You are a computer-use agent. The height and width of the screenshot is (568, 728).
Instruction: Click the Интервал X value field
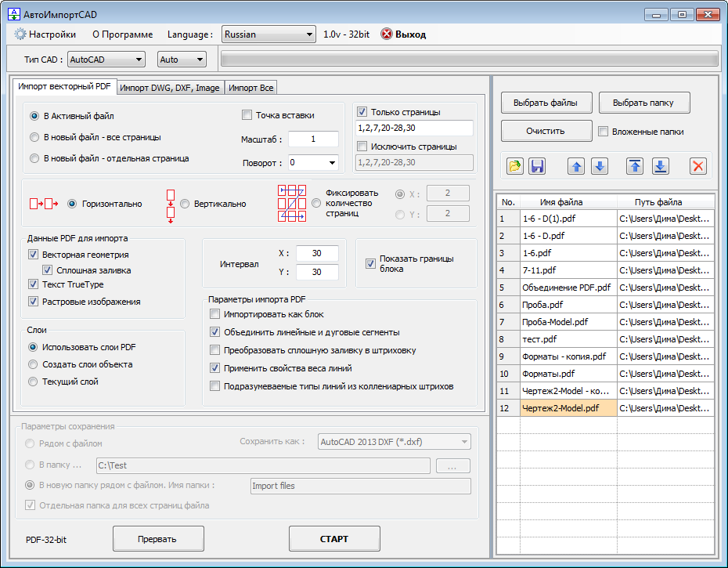point(317,253)
